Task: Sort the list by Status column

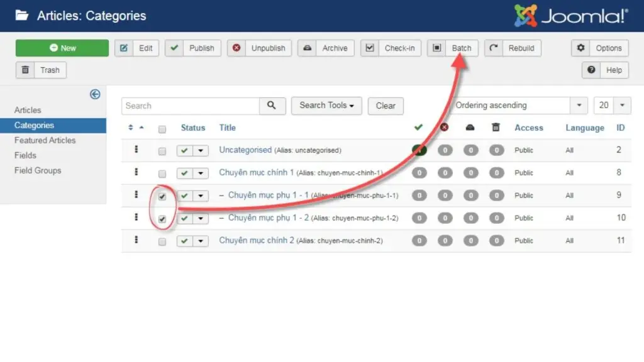Action: click(193, 128)
